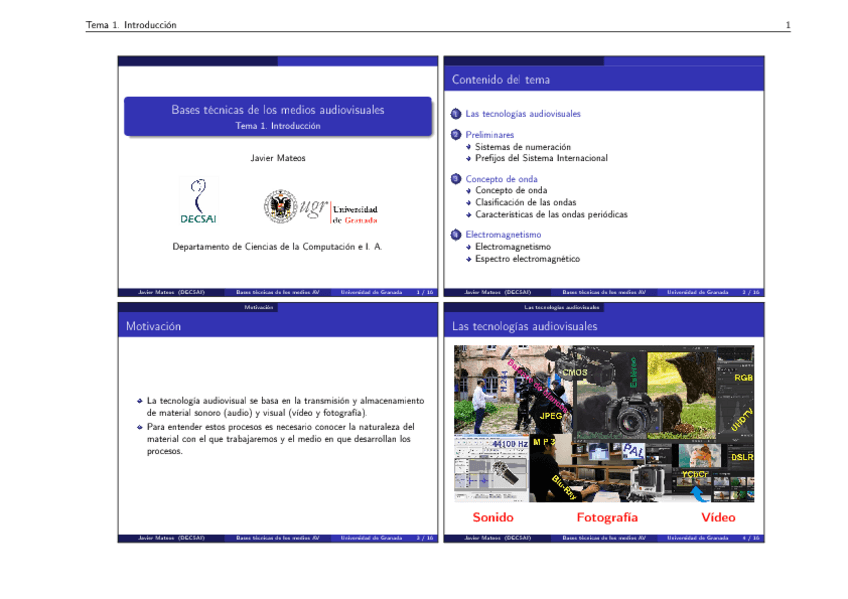Open the 'Espectro electromagnético' subsection link
Viewport: 848px width, 599px height.
pos(527,259)
